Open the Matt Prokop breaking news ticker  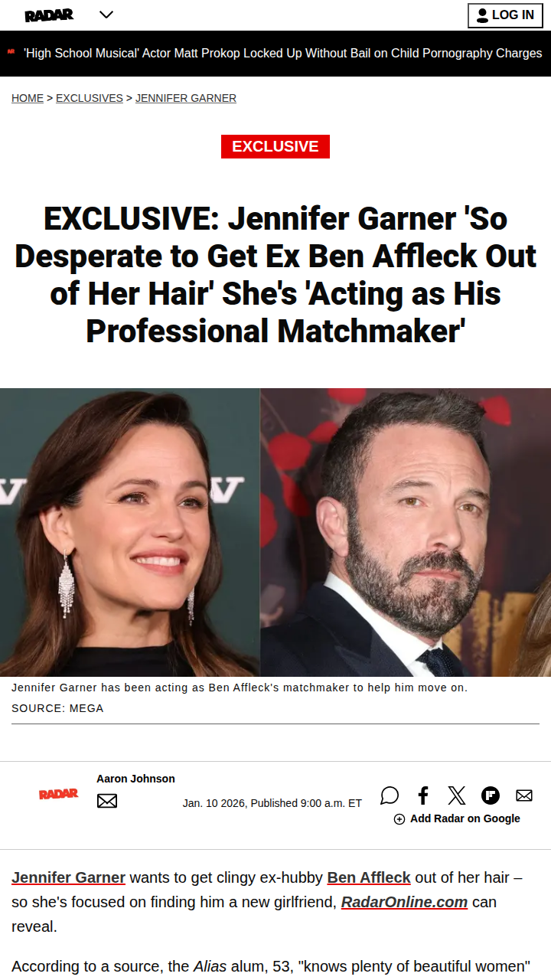[x=282, y=54]
